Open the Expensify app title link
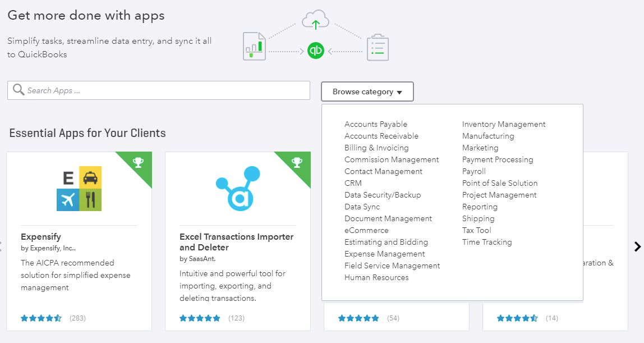 [x=41, y=237]
